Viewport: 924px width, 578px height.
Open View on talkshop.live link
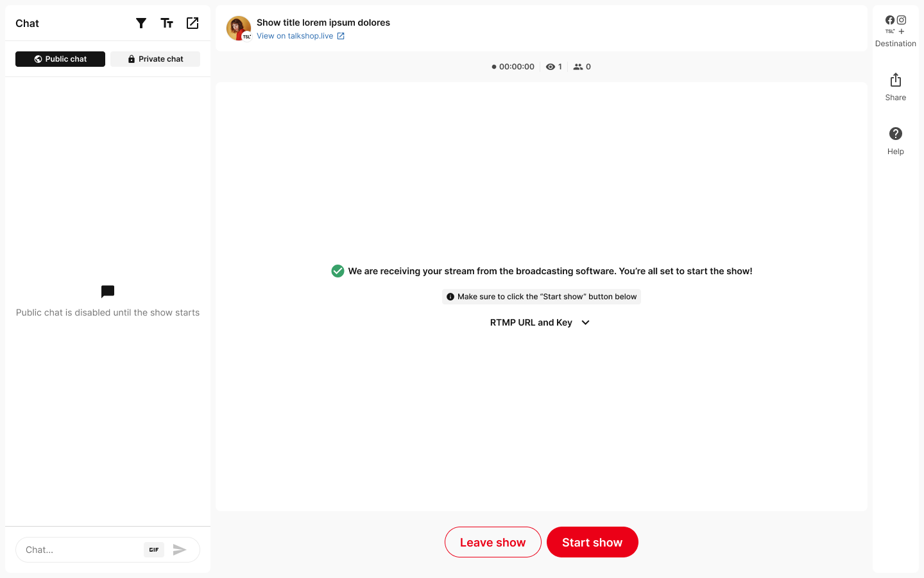point(300,36)
